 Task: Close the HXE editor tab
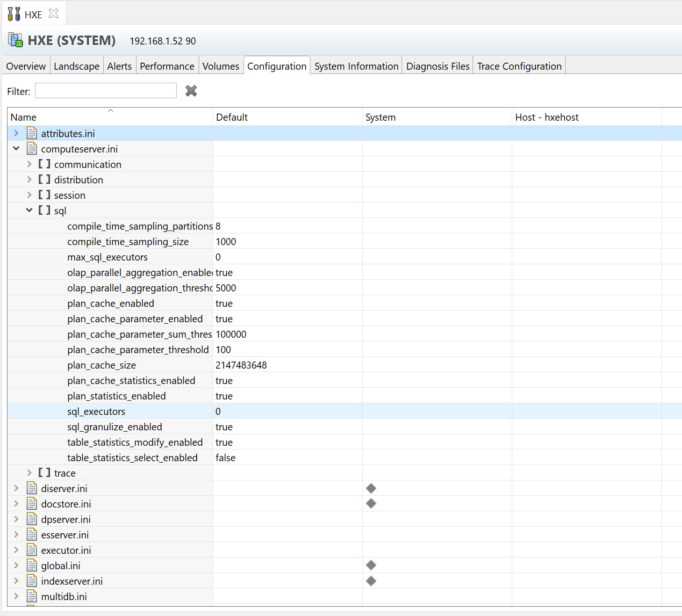point(54,14)
